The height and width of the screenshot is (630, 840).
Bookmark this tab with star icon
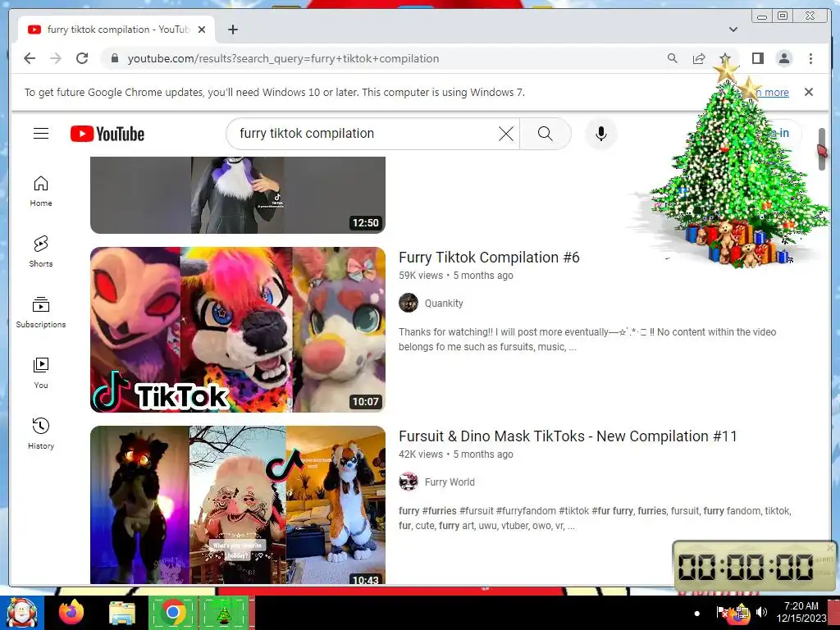[x=725, y=58]
